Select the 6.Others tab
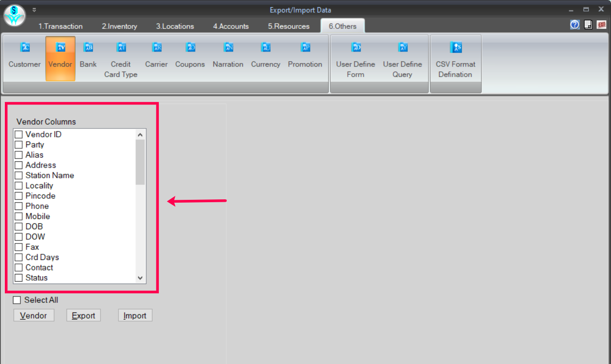Image resolution: width=611 pixels, height=364 pixels. click(343, 26)
